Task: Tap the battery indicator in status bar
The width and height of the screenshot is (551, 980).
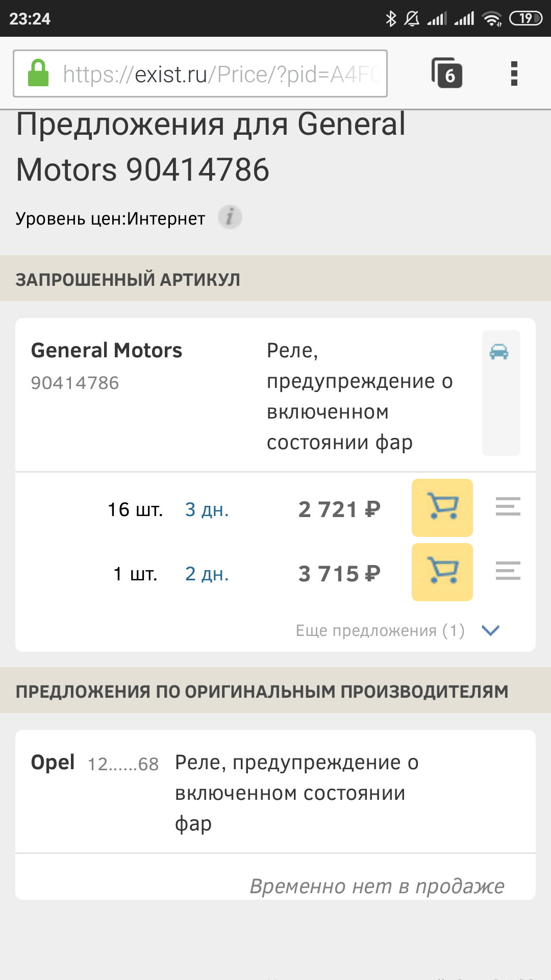Action: [525, 19]
